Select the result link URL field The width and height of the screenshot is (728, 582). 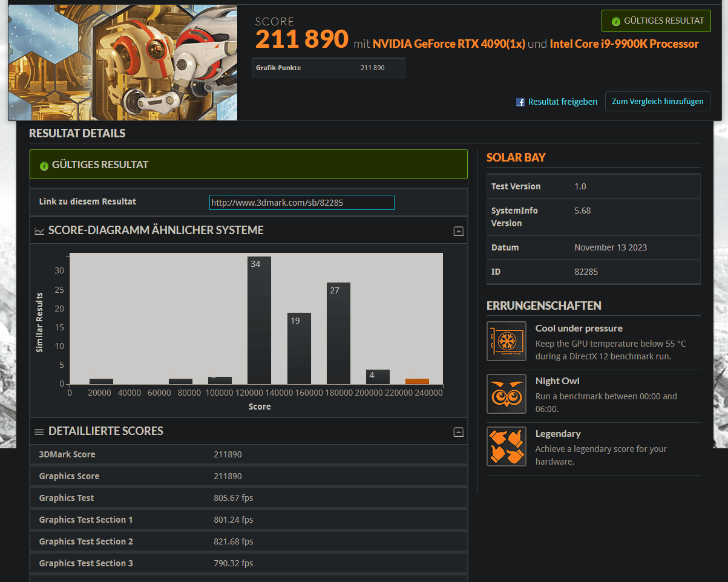tap(302, 203)
